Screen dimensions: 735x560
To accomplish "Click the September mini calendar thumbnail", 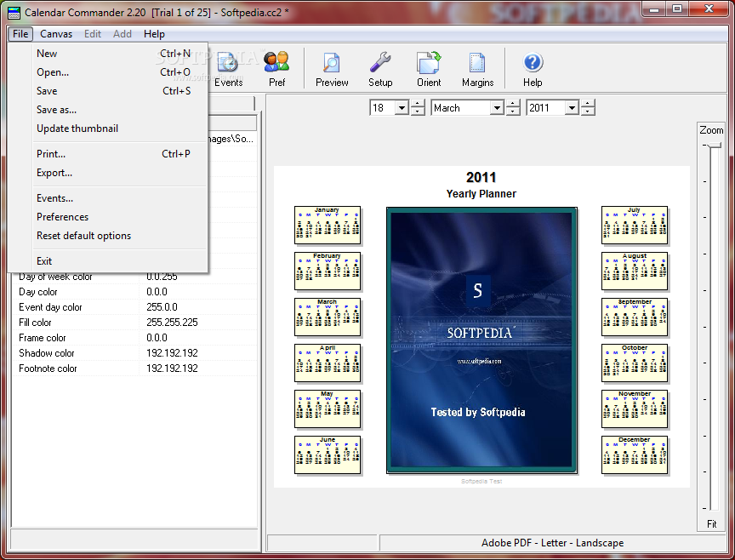I will 635,317.
